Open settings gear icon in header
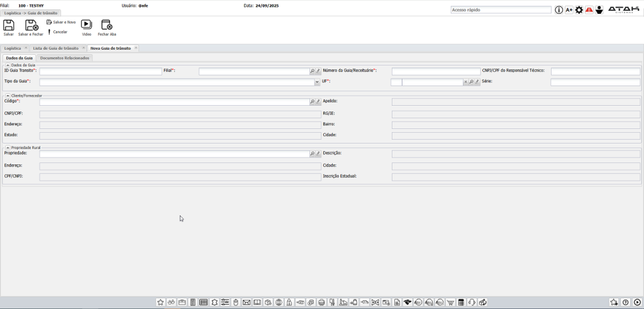 [579, 10]
